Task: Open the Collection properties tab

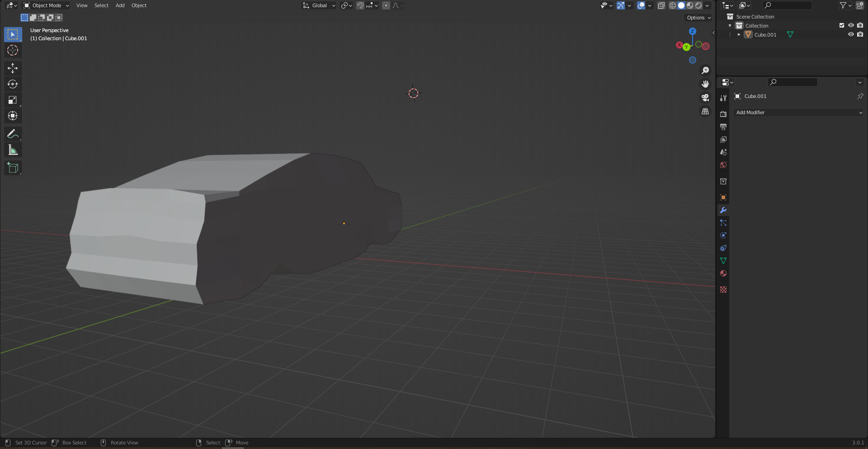Action: tap(723, 181)
